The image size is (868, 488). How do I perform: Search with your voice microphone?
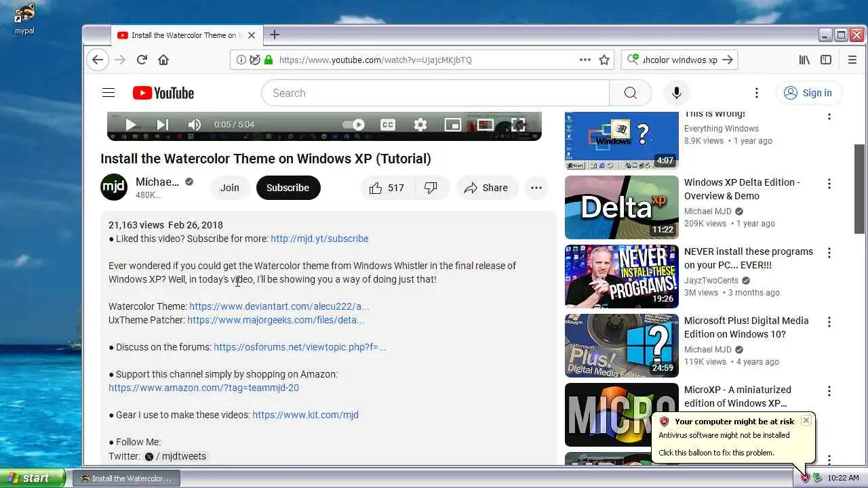click(x=676, y=93)
